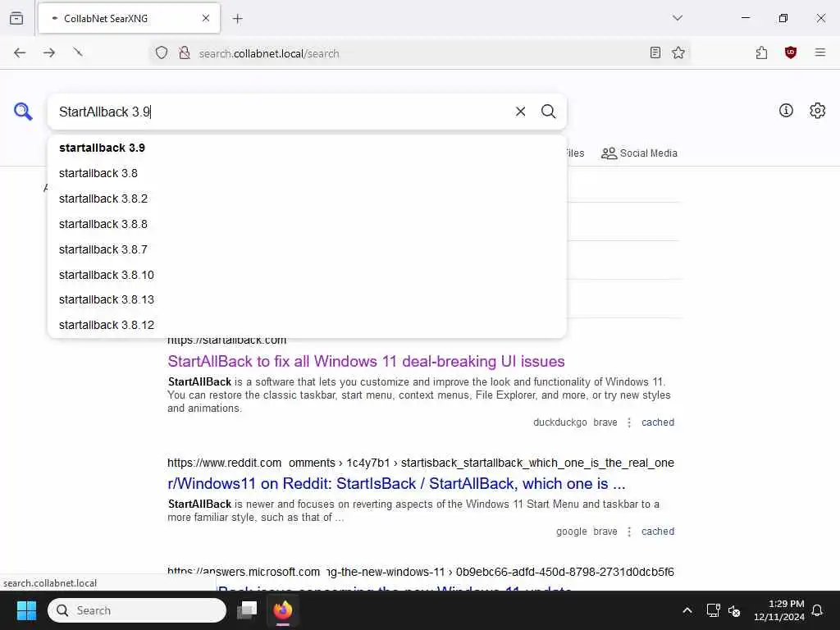Image resolution: width=840 pixels, height=630 pixels.
Task: Open the Social Media search category
Action: coord(639,153)
